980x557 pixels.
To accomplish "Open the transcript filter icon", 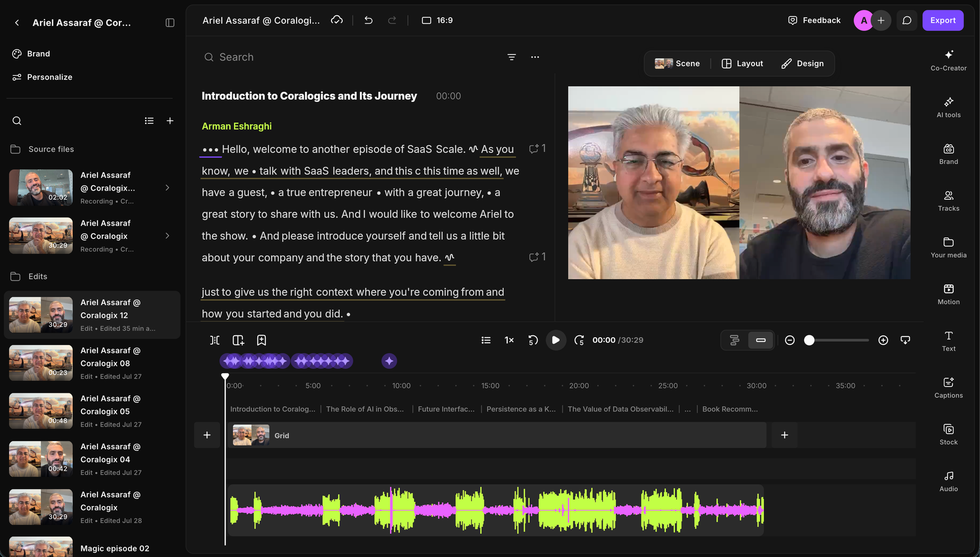I will tap(511, 57).
